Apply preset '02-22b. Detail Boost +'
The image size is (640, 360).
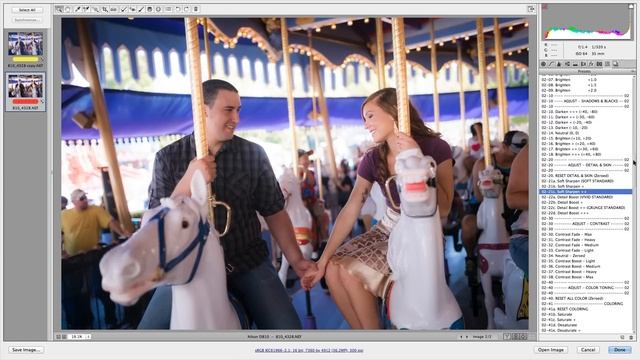[x=585, y=202]
